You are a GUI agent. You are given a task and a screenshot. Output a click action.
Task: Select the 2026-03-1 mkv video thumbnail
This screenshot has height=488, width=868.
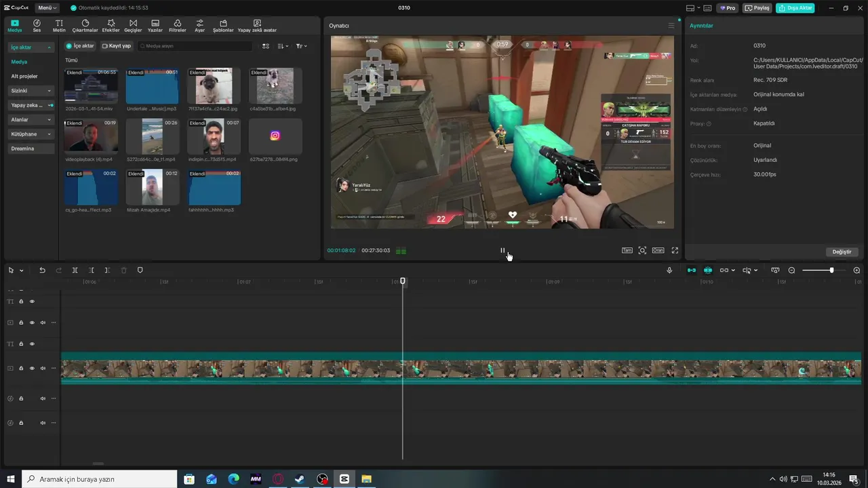click(x=91, y=86)
